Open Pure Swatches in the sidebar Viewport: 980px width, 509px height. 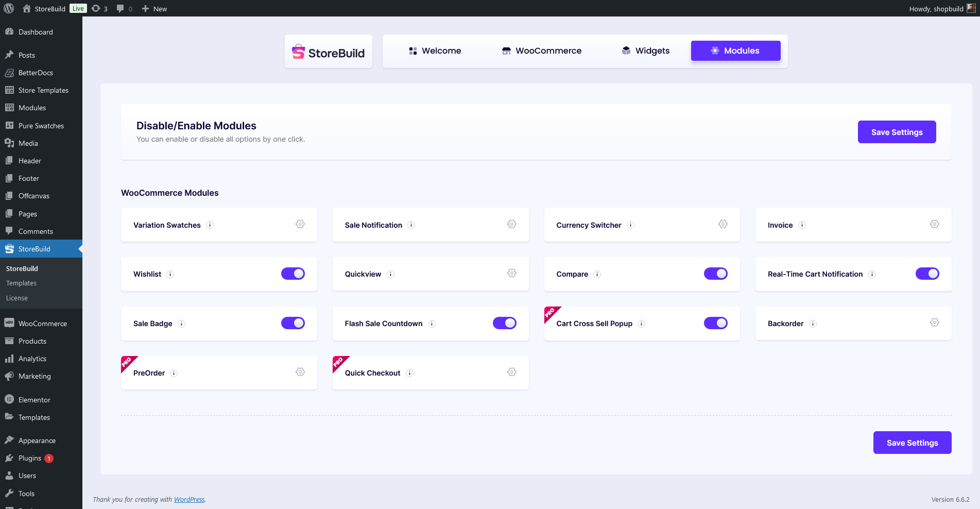coord(41,126)
